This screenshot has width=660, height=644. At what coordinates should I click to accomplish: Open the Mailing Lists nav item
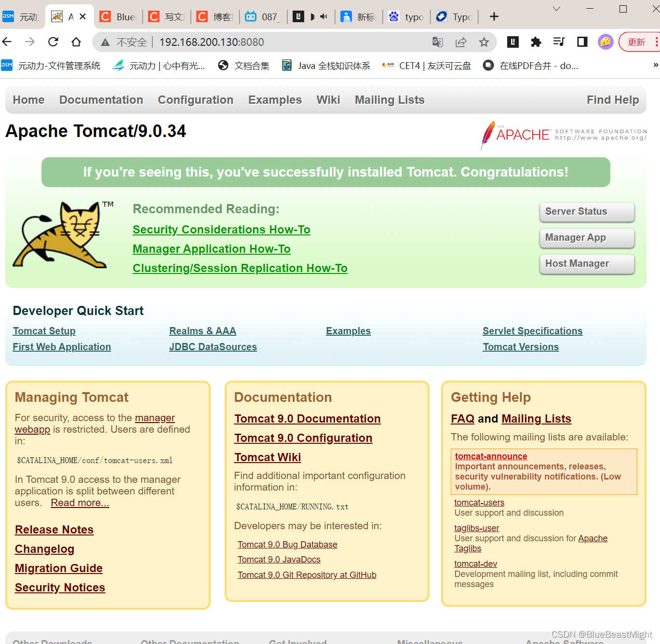pyautogui.click(x=390, y=100)
